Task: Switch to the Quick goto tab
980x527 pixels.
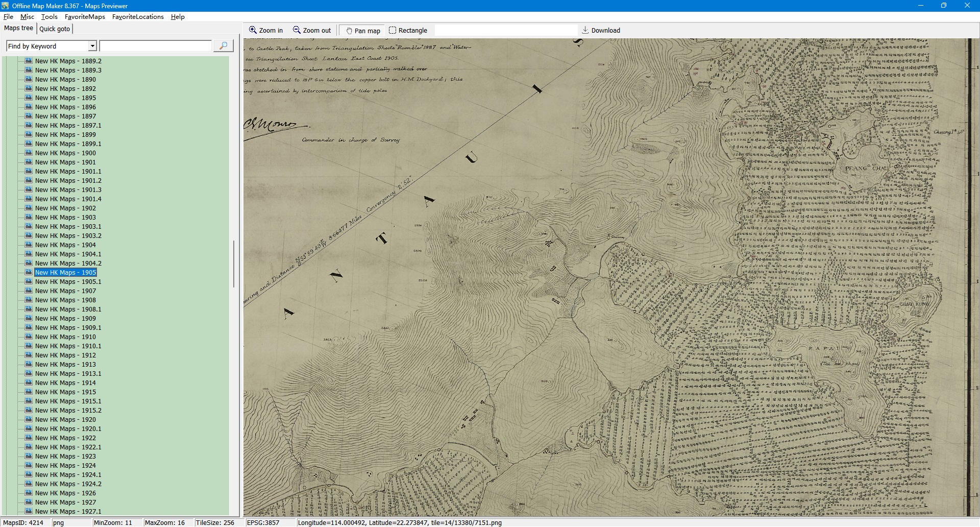Action: coord(55,29)
